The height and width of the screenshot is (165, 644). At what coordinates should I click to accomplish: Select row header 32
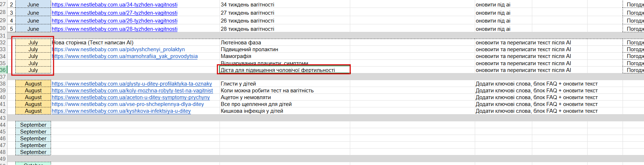(x=3, y=43)
